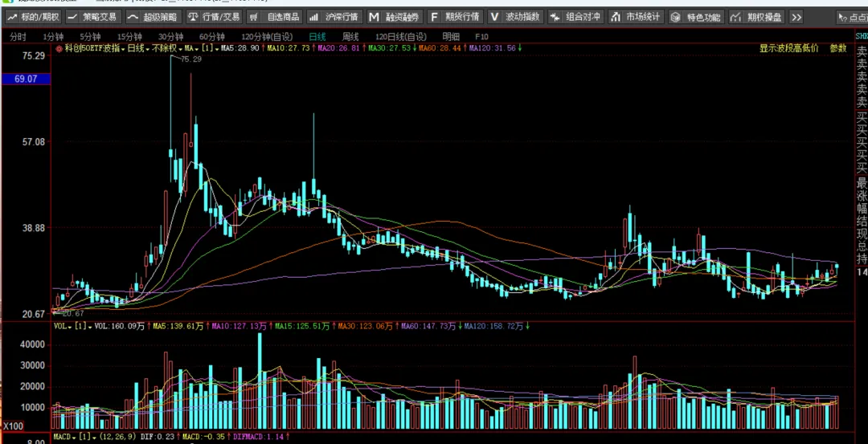The height and width of the screenshot is (444, 868).
Task: Click 显示波段高低价 link
Action: pyautogui.click(x=789, y=48)
